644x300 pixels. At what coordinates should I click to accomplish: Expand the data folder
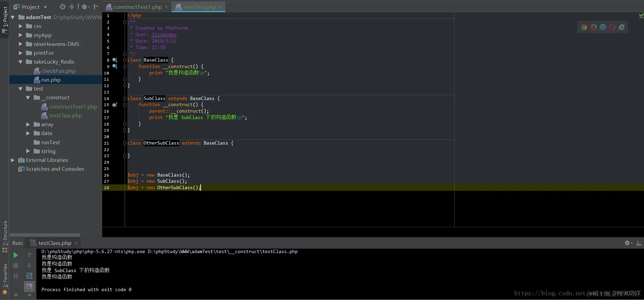28,133
